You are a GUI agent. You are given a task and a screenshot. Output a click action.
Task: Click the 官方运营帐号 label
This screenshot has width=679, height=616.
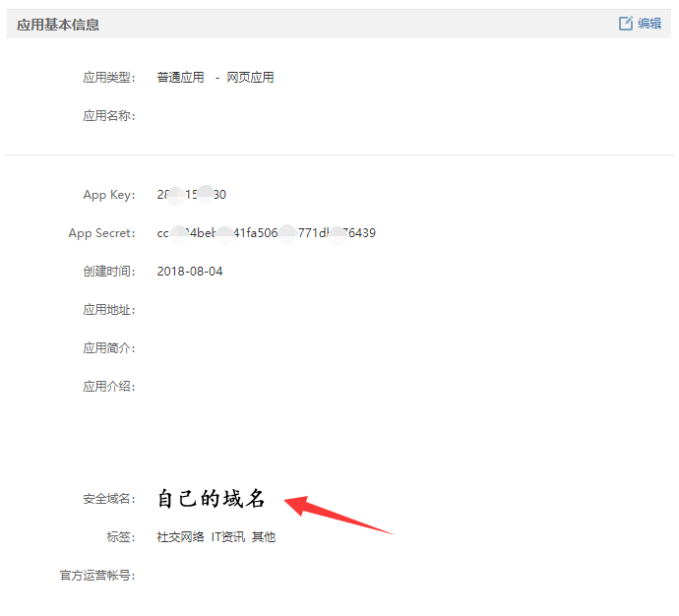[96, 576]
